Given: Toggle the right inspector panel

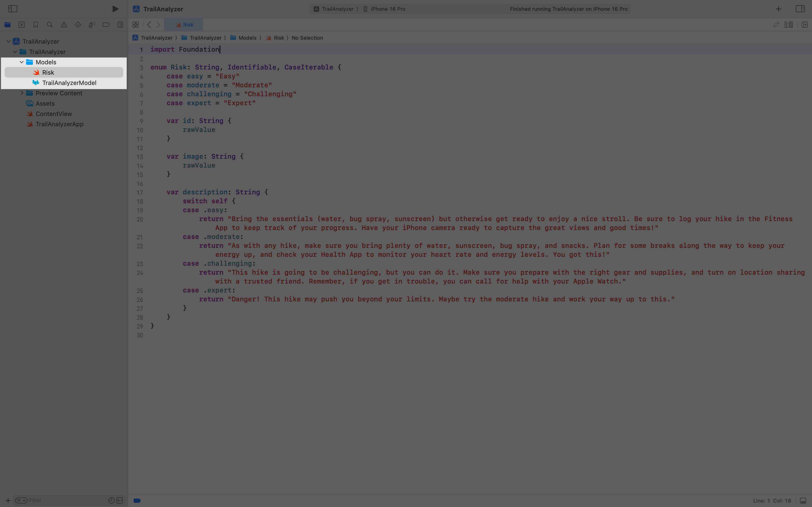Looking at the screenshot, I should click(x=800, y=9).
